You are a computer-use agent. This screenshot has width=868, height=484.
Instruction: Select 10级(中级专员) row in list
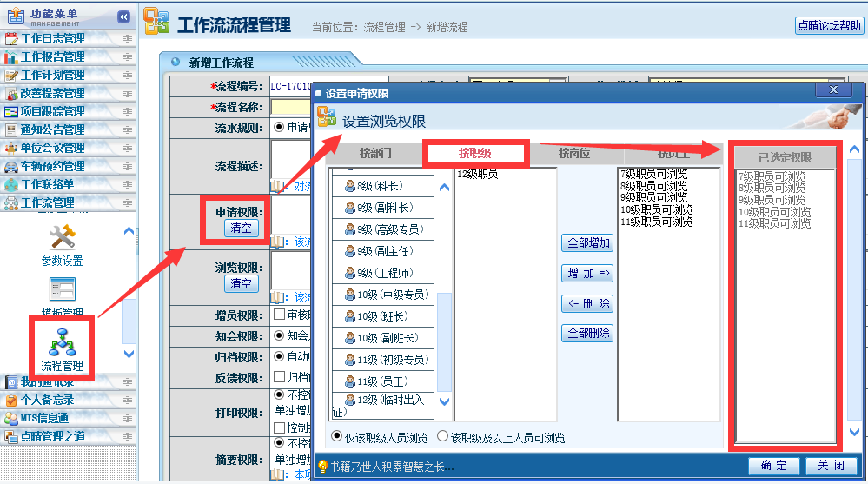(x=383, y=295)
